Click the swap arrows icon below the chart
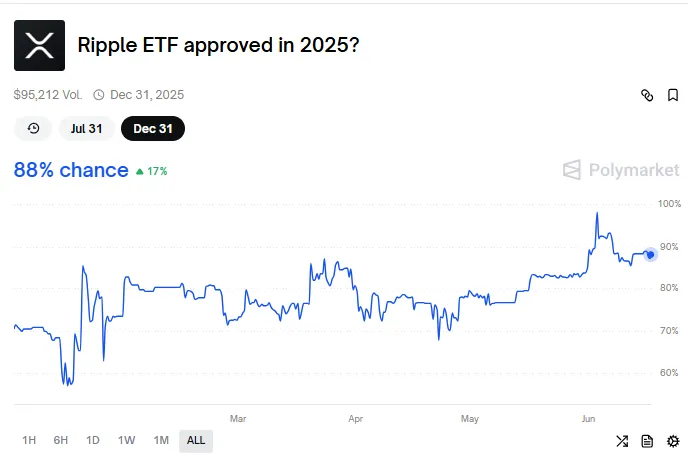Screen dimensions: 688x455 pos(621,441)
